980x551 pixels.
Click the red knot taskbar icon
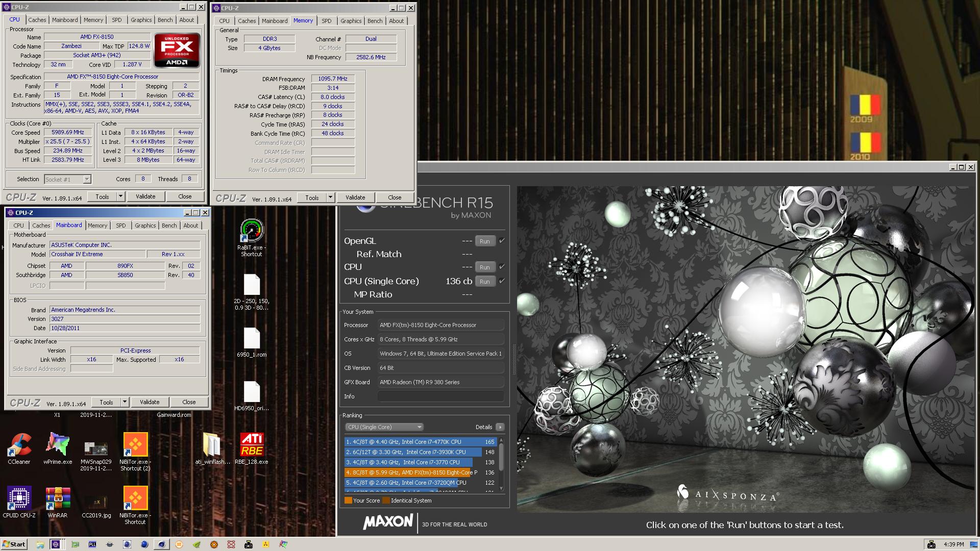231,544
